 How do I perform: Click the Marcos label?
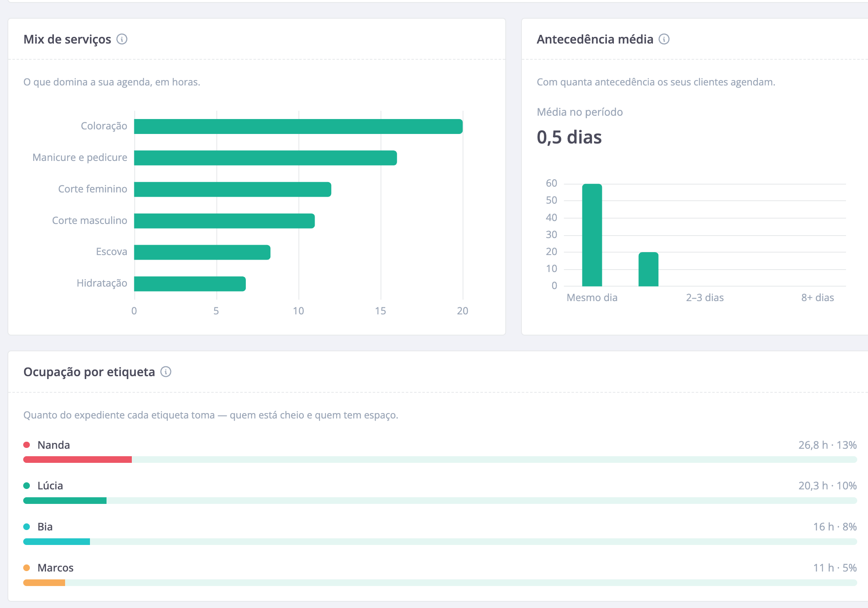tap(56, 568)
